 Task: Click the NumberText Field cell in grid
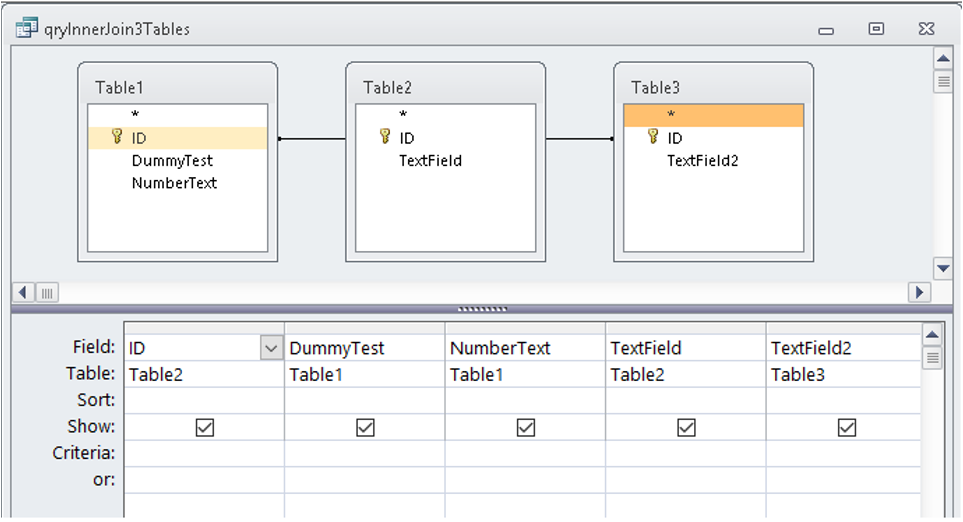click(x=525, y=348)
